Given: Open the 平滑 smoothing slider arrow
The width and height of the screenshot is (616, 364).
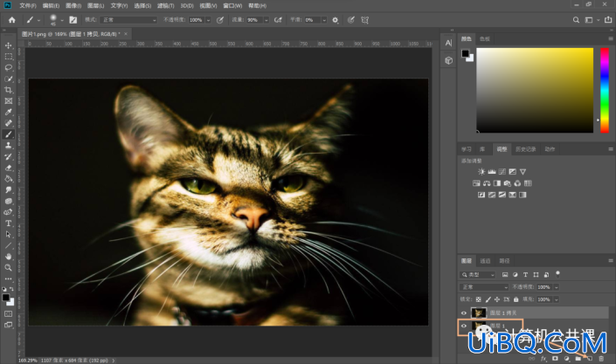Looking at the screenshot, I should [x=324, y=20].
